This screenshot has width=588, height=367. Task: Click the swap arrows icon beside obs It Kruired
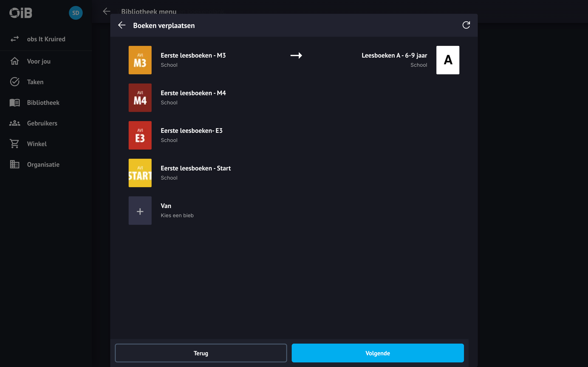click(14, 39)
